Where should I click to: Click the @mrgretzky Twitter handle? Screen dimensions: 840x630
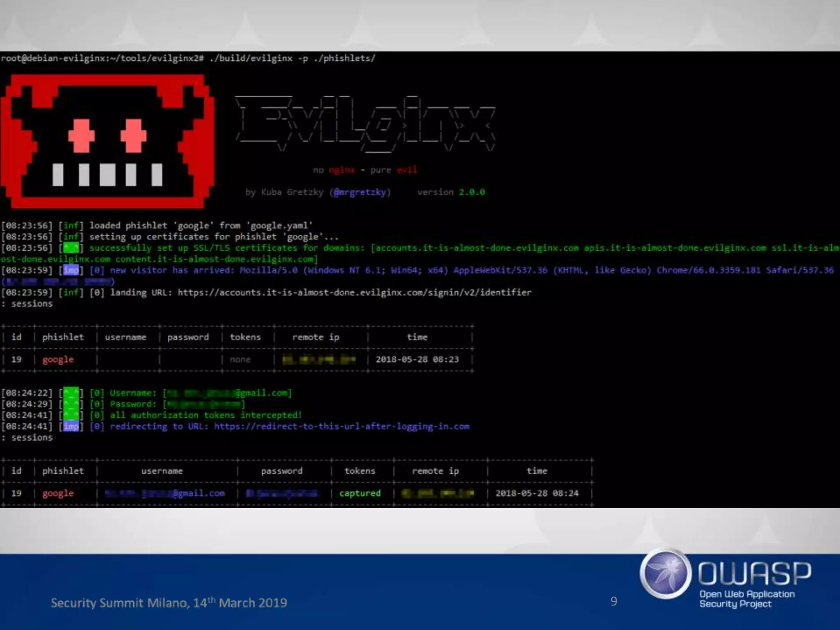point(360,192)
